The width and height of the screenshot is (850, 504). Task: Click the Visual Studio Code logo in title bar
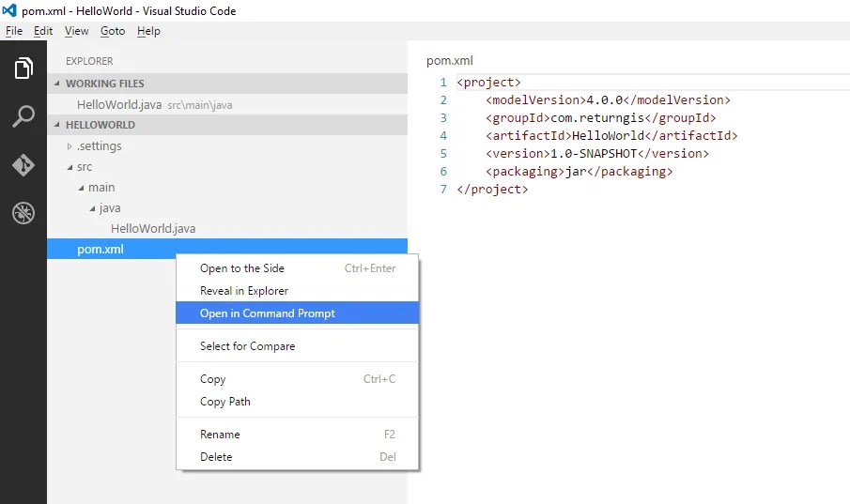pos(9,10)
